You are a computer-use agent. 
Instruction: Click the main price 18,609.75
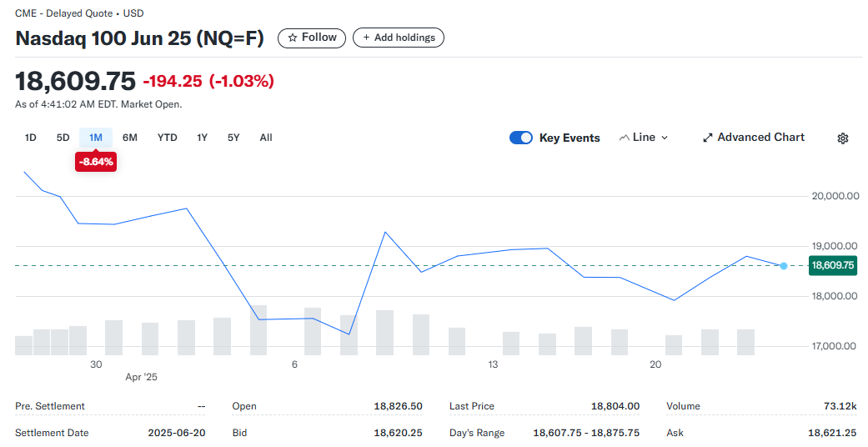click(75, 82)
